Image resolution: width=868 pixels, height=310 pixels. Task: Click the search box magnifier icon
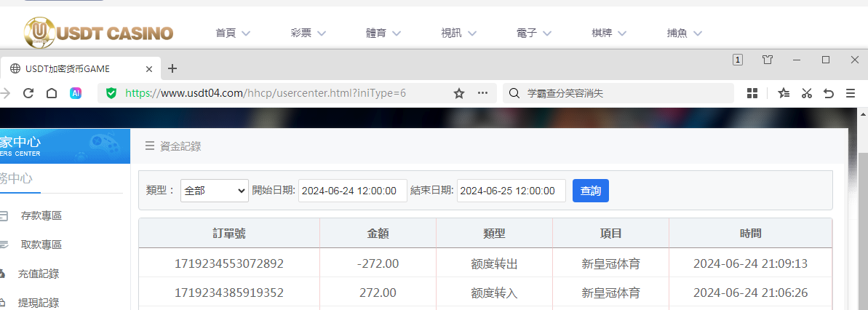[514, 93]
